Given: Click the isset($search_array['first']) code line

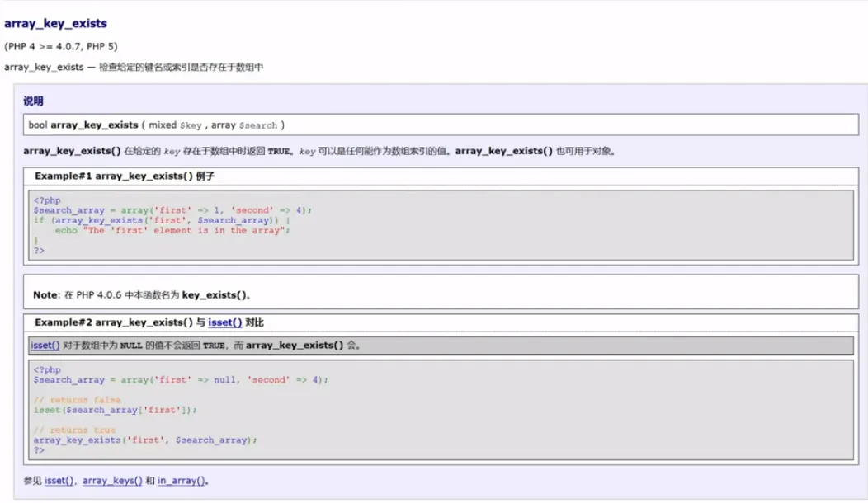Looking at the screenshot, I should tap(116, 410).
